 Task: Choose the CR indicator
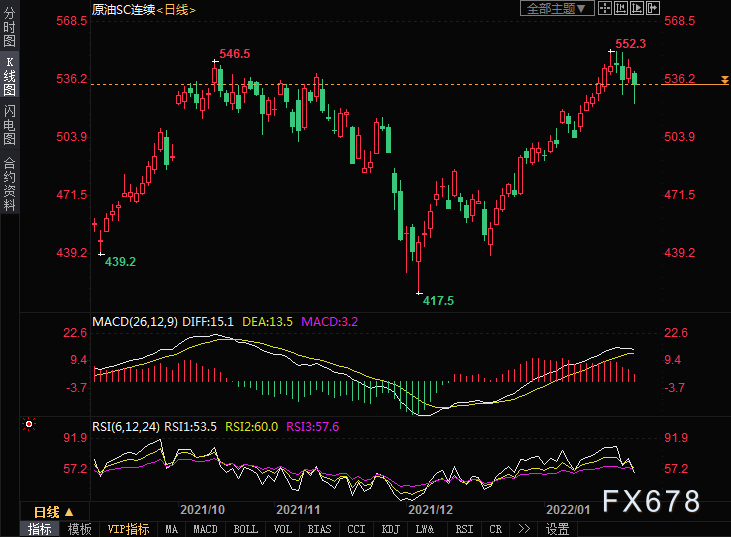496,529
